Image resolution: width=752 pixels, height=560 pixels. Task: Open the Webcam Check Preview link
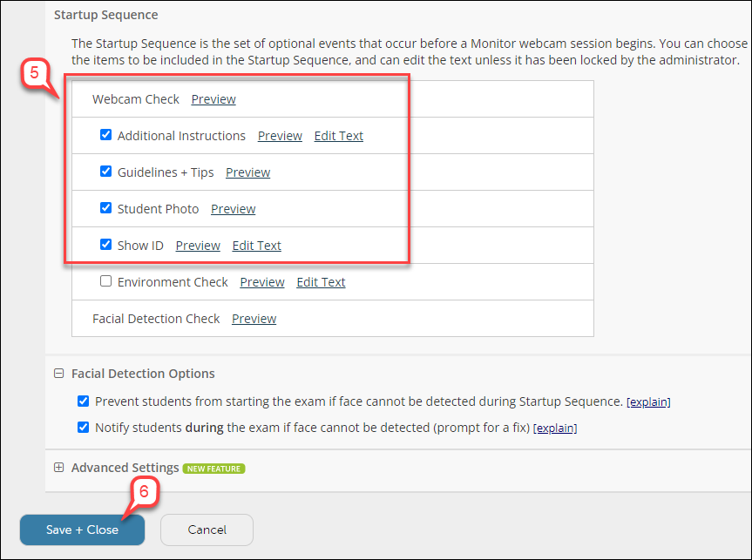213,99
